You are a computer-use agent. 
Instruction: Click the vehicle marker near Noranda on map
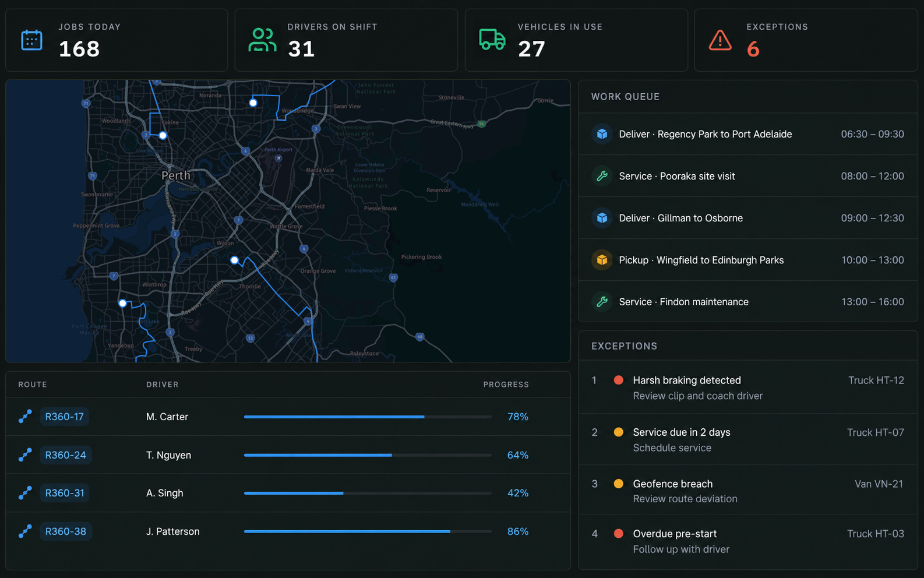point(253,103)
